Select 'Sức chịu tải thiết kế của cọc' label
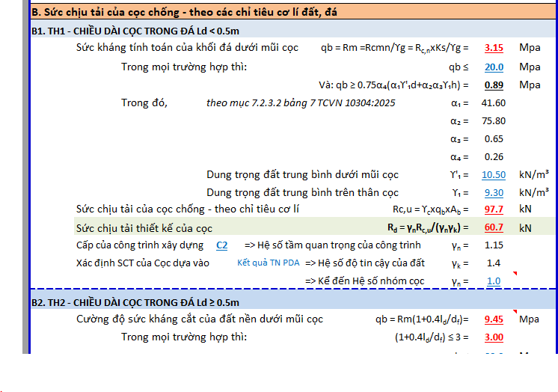This screenshot has width=558, height=392. [x=144, y=228]
